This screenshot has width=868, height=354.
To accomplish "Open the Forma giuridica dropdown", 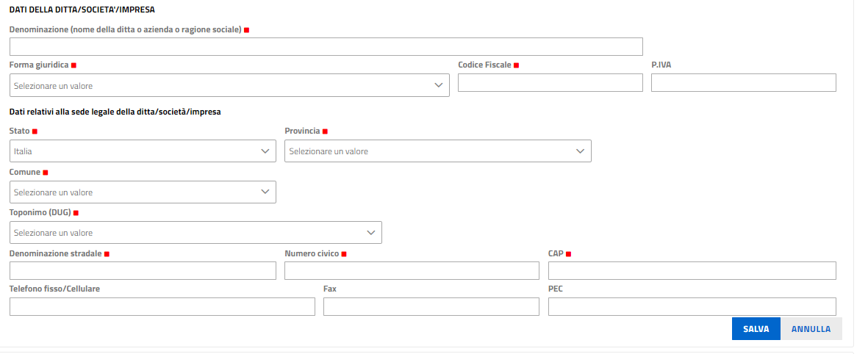I will coord(229,85).
